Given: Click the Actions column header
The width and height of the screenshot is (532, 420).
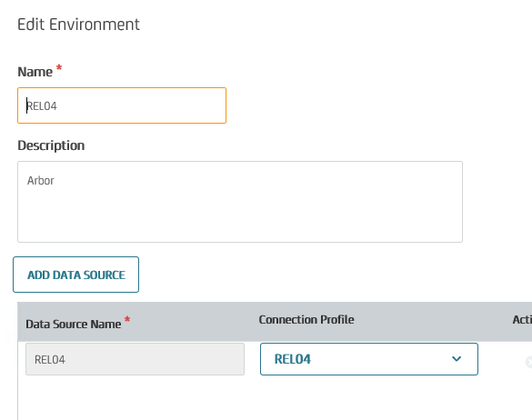Looking at the screenshot, I should point(522,320).
